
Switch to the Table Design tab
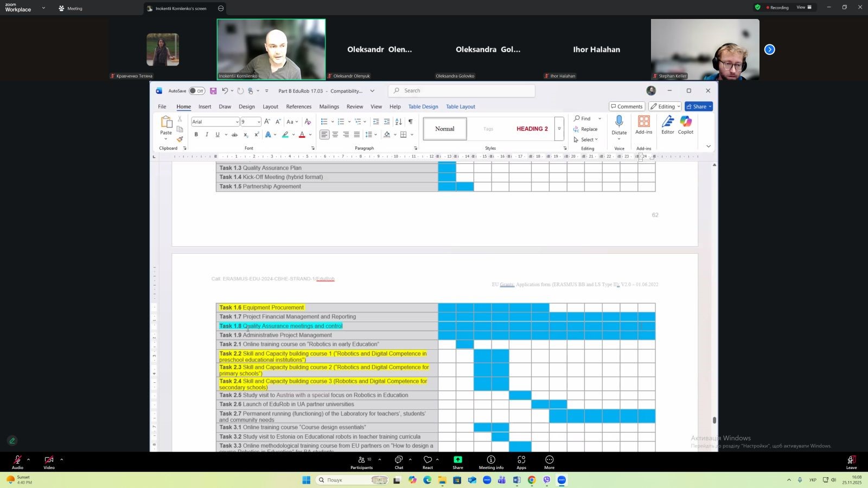[x=423, y=107]
